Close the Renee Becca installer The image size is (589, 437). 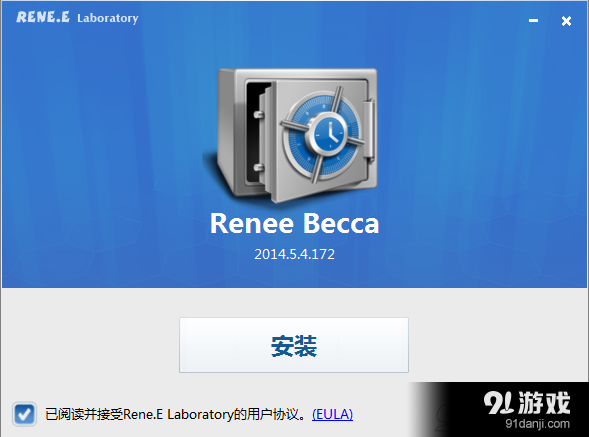[x=566, y=21]
